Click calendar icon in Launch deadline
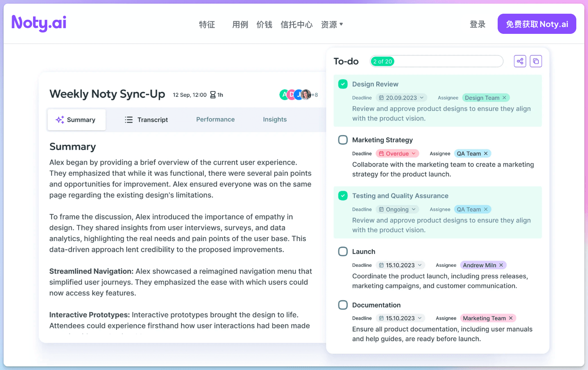This screenshot has width=588, height=370. pos(381,265)
